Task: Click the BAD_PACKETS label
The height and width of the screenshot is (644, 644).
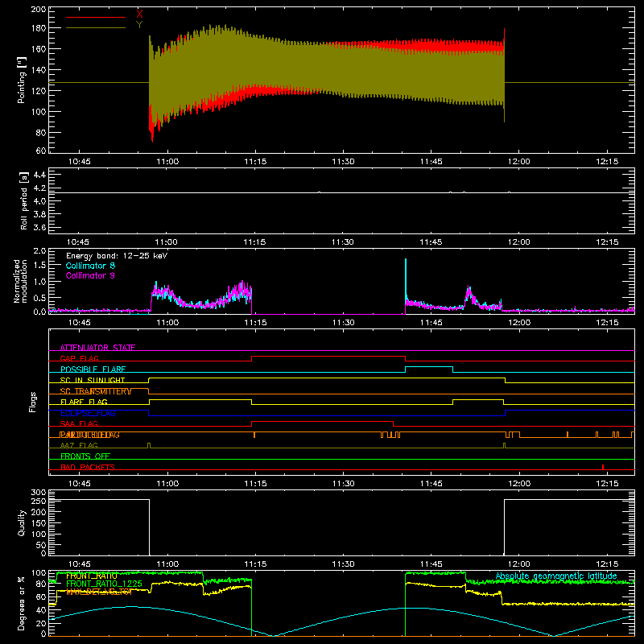Action: 88,467
